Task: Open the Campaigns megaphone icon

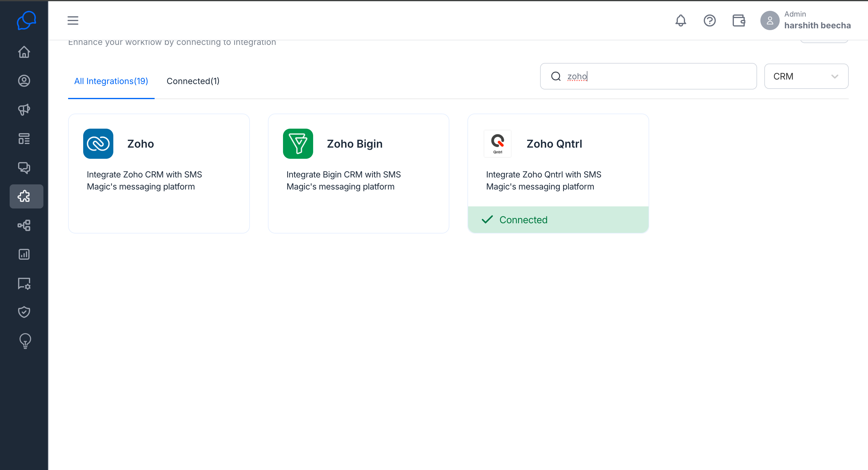Action: coord(24,109)
